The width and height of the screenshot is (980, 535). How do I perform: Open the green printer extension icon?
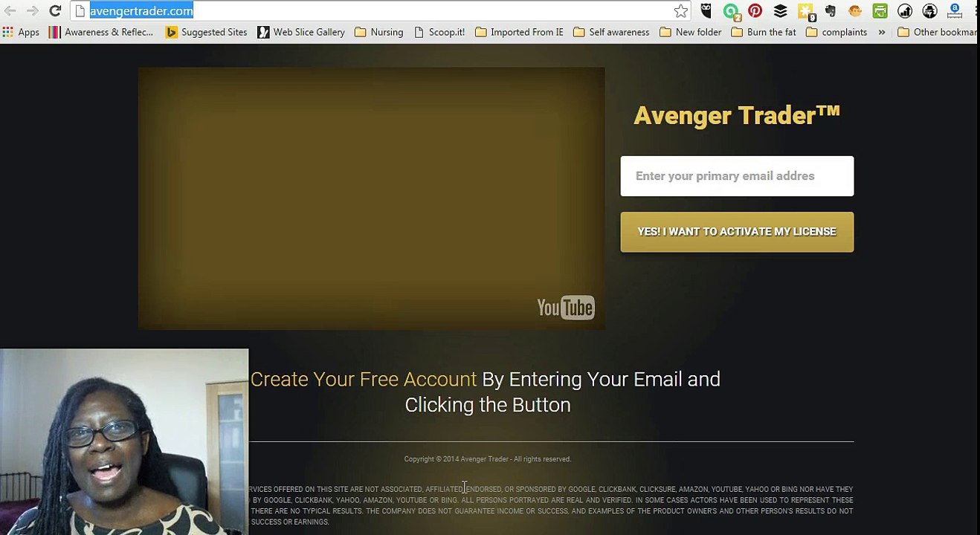pos(880,10)
